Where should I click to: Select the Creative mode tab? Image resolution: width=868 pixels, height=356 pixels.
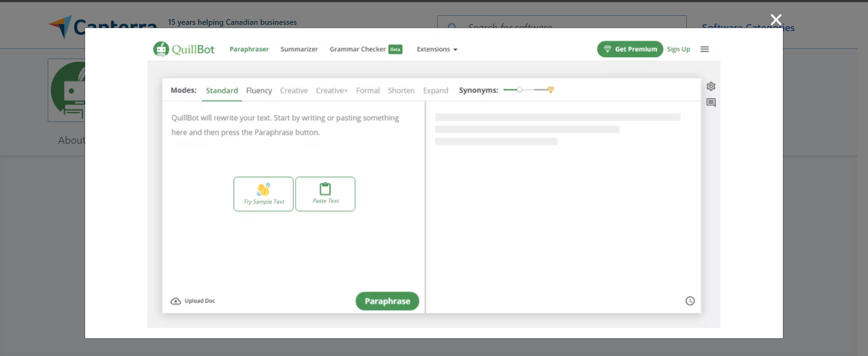point(294,90)
